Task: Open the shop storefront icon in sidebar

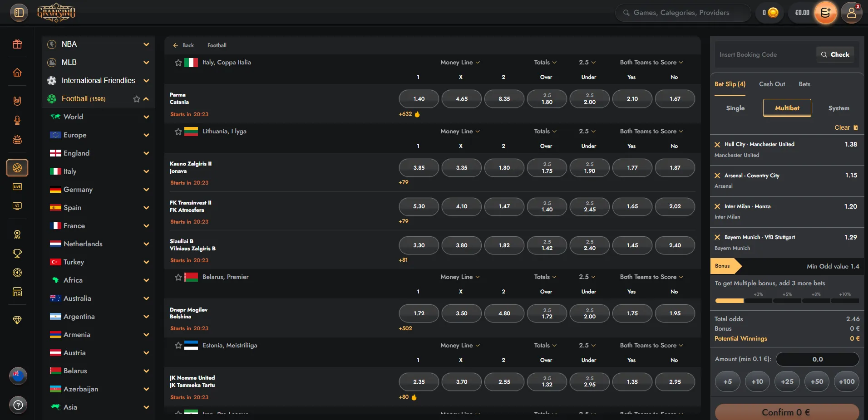Action: (17, 292)
